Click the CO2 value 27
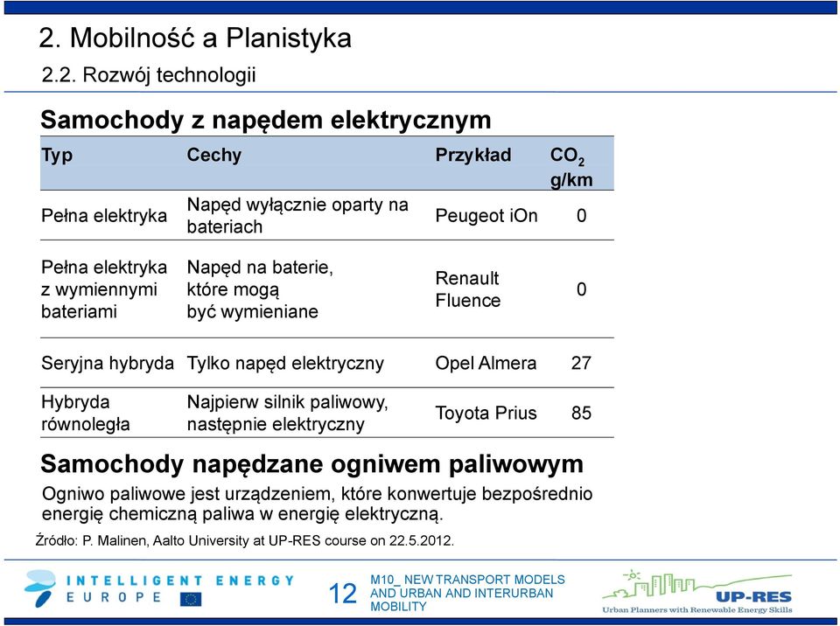Image resolution: width=840 pixels, height=626 pixels. tap(581, 363)
